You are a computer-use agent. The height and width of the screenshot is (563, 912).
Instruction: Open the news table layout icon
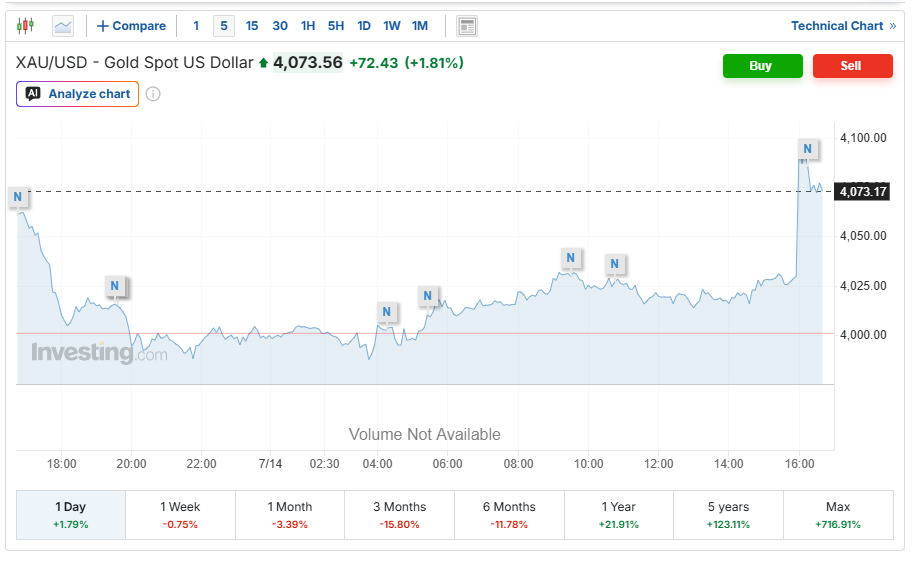pos(467,26)
